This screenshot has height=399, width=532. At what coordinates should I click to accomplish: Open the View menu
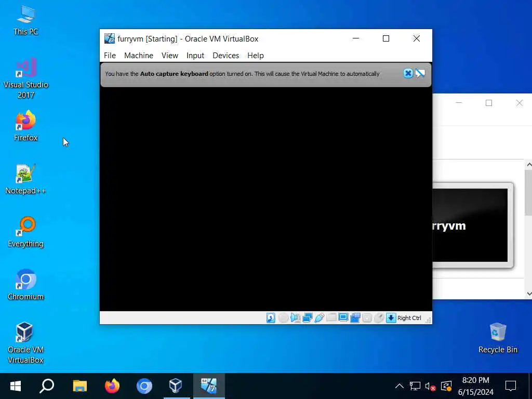point(170,55)
